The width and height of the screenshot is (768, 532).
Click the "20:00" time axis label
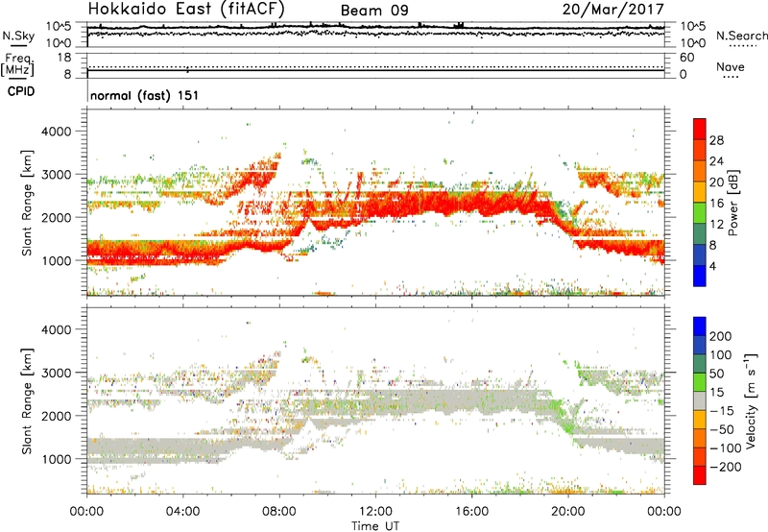point(567,512)
